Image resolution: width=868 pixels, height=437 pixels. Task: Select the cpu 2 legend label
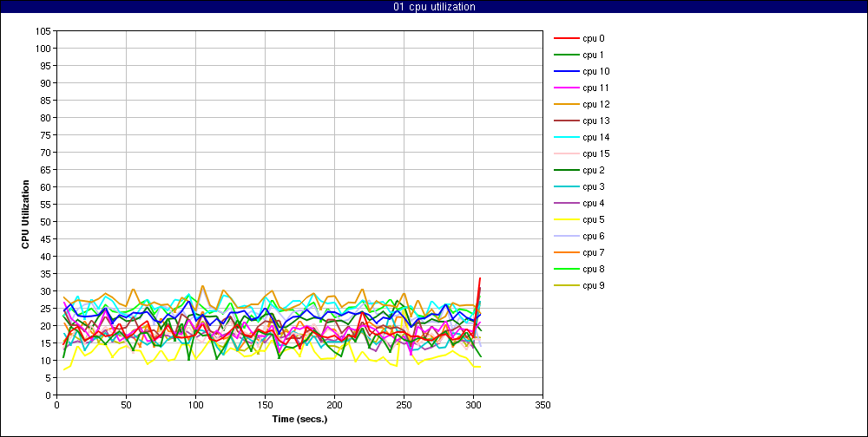click(x=594, y=170)
